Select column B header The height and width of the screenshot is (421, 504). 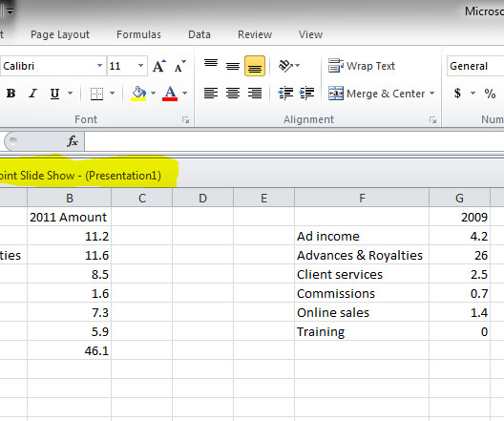(69, 198)
